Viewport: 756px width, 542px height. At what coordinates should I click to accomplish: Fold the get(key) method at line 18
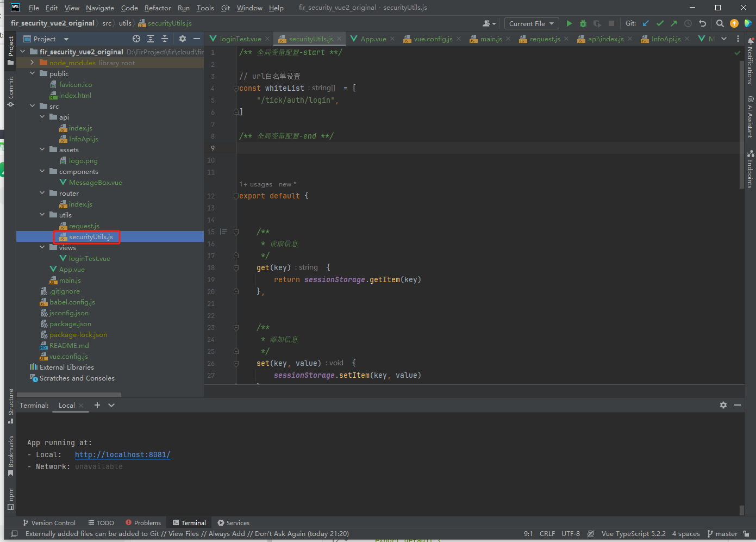coord(236,267)
